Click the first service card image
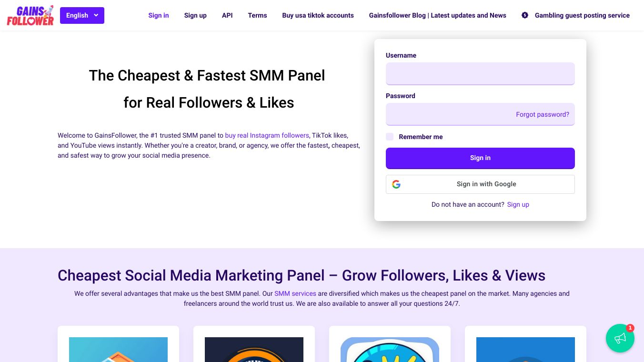Screen dimensions: 644x362 pyautogui.click(x=118, y=350)
